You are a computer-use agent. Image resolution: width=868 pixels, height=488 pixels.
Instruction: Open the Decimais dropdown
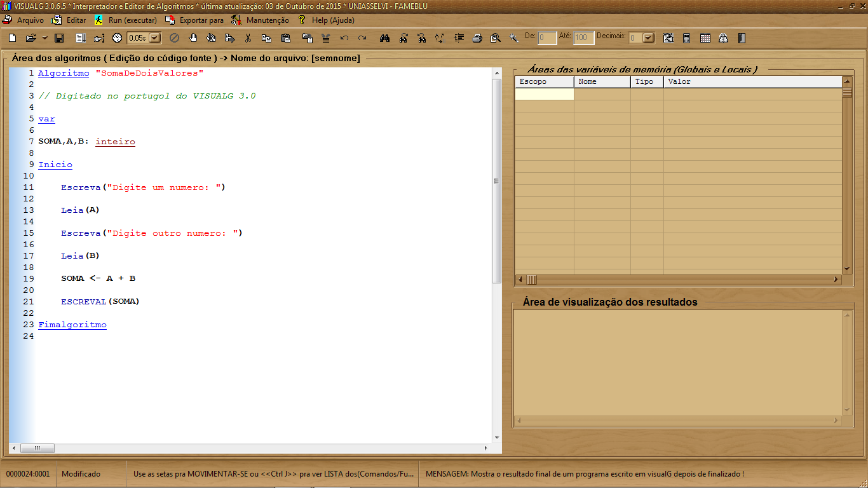(x=647, y=38)
